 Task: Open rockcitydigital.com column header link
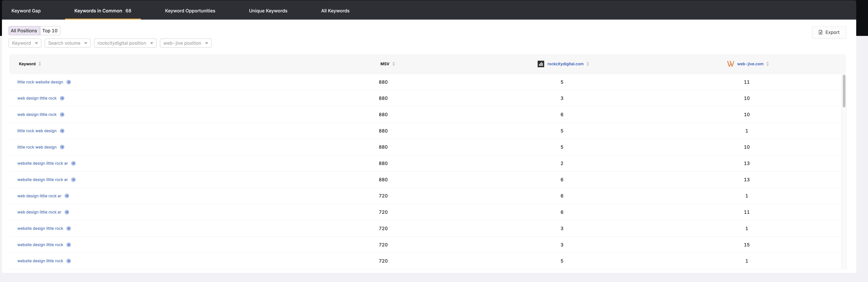coord(565,64)
